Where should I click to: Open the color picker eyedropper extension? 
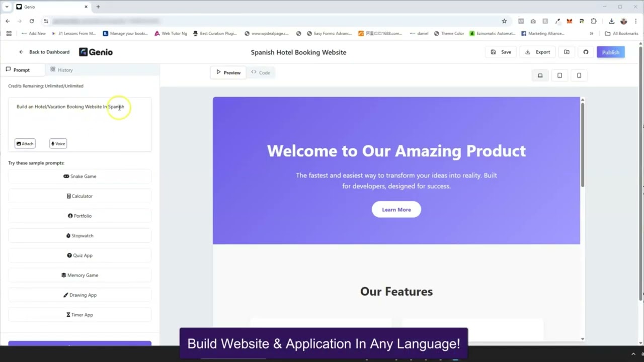(557, 21)
